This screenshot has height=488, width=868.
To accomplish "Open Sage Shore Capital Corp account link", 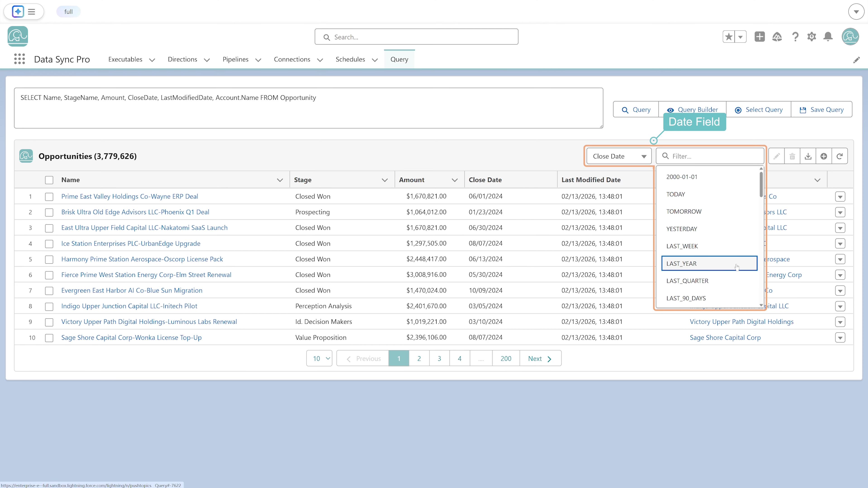I will click(x=725, y=337).
